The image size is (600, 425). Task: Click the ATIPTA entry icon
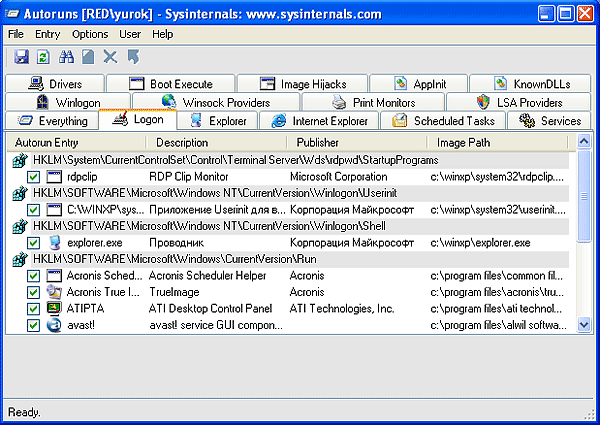(54, 308)
